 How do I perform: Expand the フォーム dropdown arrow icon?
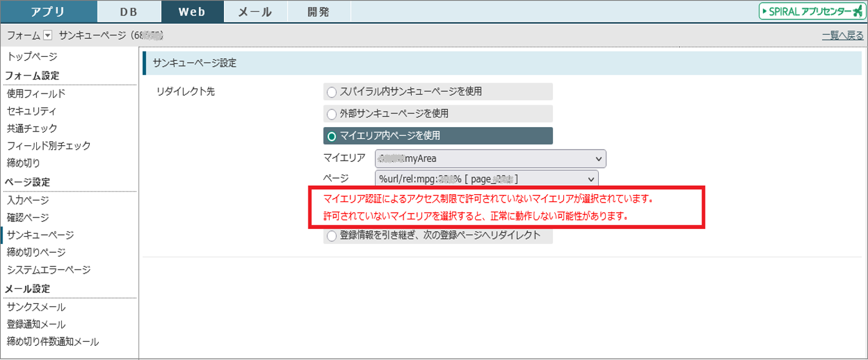click(47, 36)
